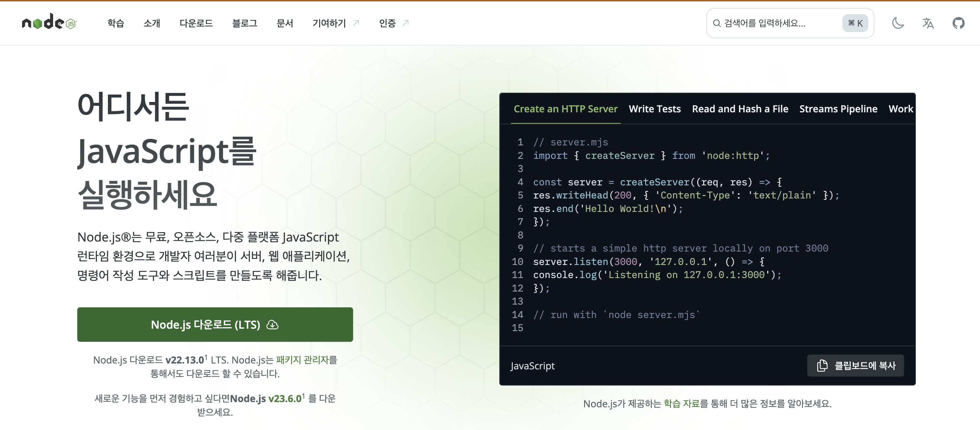Select Read and Hash a File tab
This screenshot has width=980, height=430.
pyautogui.click(x=740, y=109)
